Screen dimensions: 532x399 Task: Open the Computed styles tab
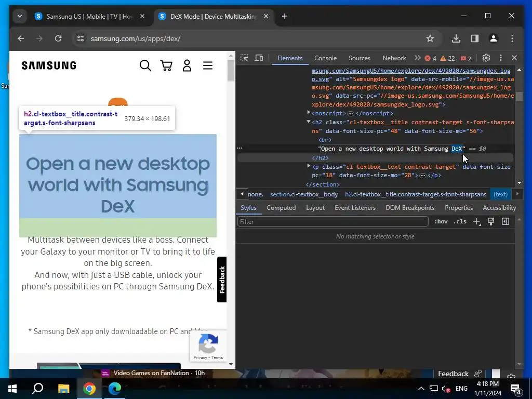click(x=281, y=208)
